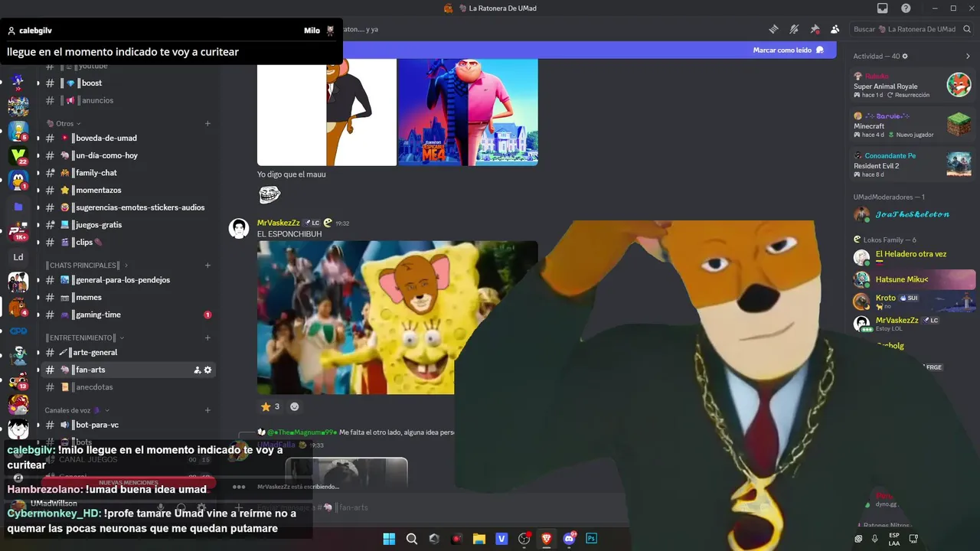
Task: Open the boost channel
Action: click(127, 83)
